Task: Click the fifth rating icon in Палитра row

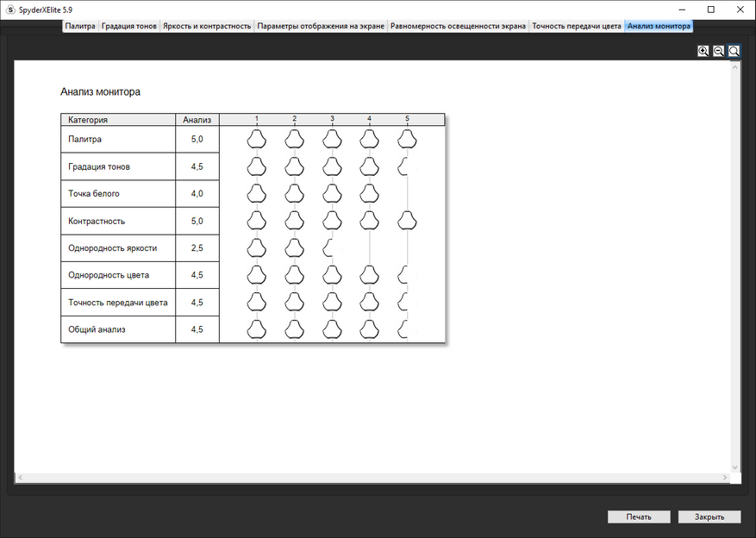Action: pyautogui.click(x=407, y=139)
